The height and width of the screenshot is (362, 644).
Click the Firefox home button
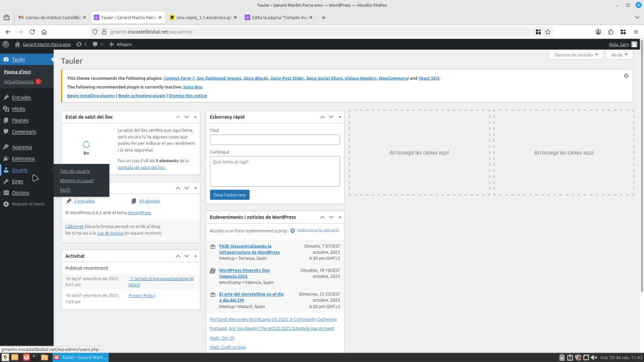tap(44, 31)
